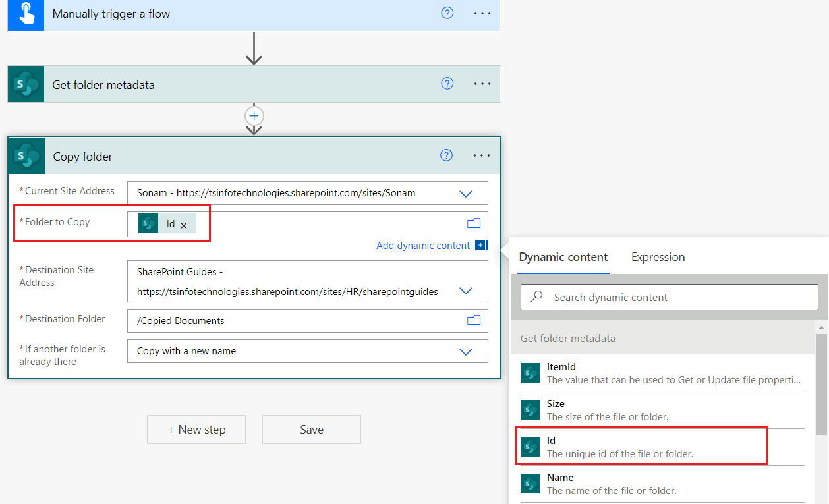Open the Copy with a new name dropdown

point(466,351)
